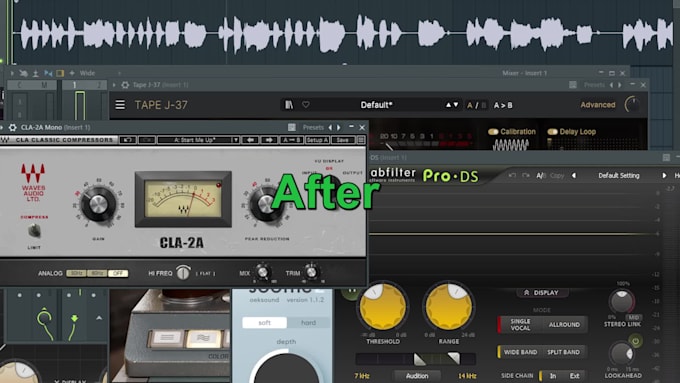Open CLA-2A Presets menu label

313,128
